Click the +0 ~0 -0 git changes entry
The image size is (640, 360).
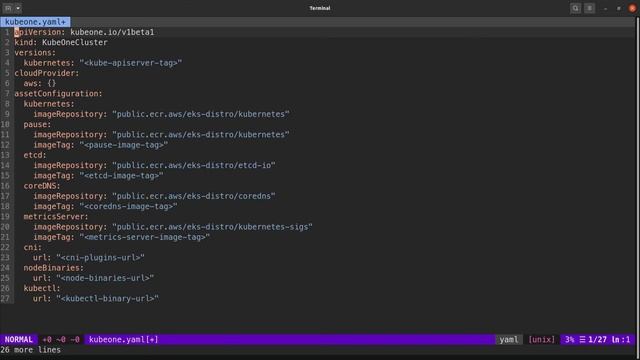coord(61,340)
